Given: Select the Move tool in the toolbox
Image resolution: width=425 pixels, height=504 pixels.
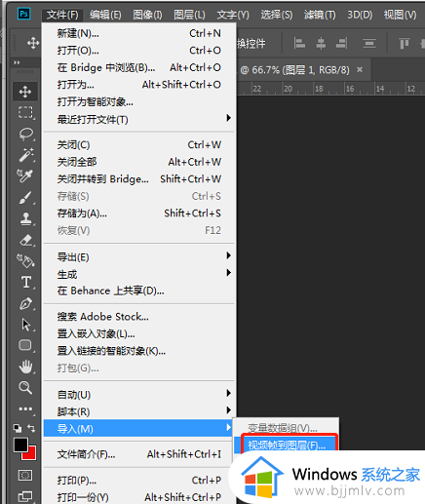Looking at the screenshot, I should click(25, 92).
